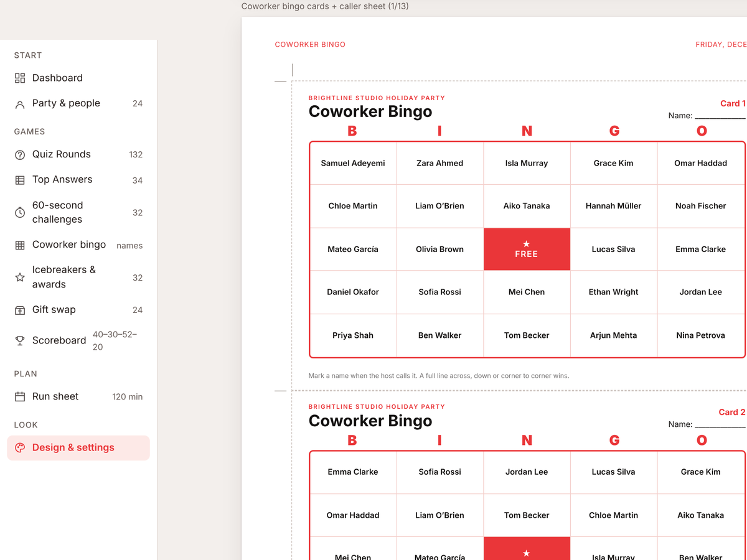Image resolution: width=747 pixels, height=560 pixels.
Task: Click the Card 2 label
Action: coord(732,413)
